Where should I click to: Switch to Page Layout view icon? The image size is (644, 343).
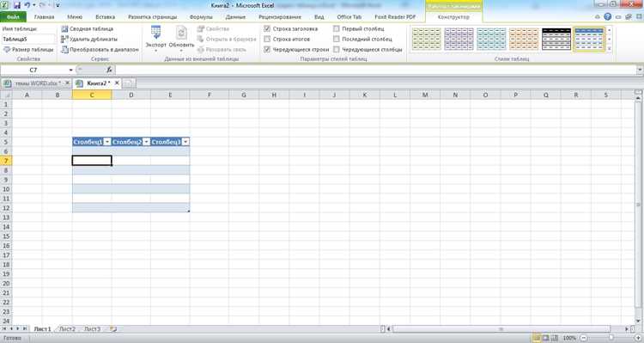[x=546, y=338]
